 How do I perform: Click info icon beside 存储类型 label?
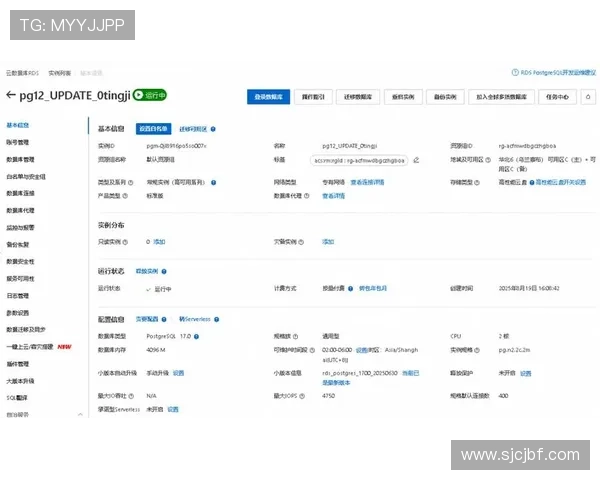click(x=477, y=183)
